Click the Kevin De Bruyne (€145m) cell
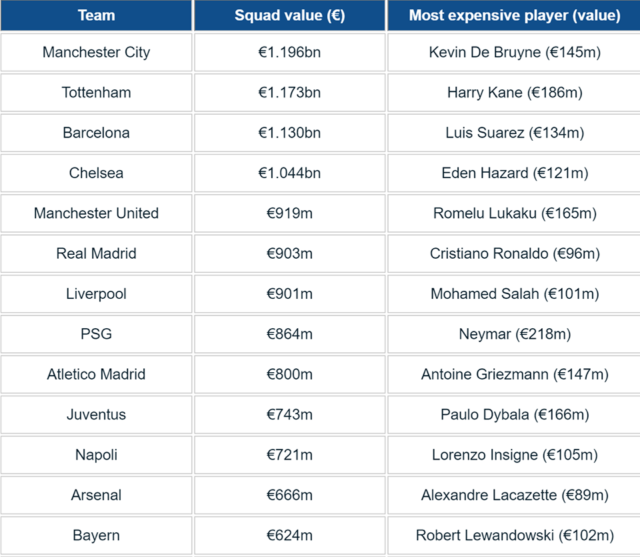The height and width of the screenshot is (557, 640). 514,52
